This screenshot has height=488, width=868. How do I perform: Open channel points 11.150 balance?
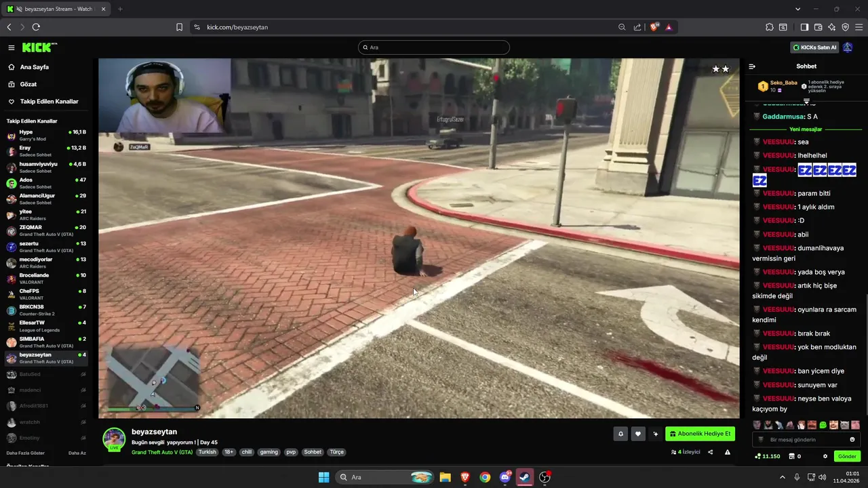tap(767, 456)
